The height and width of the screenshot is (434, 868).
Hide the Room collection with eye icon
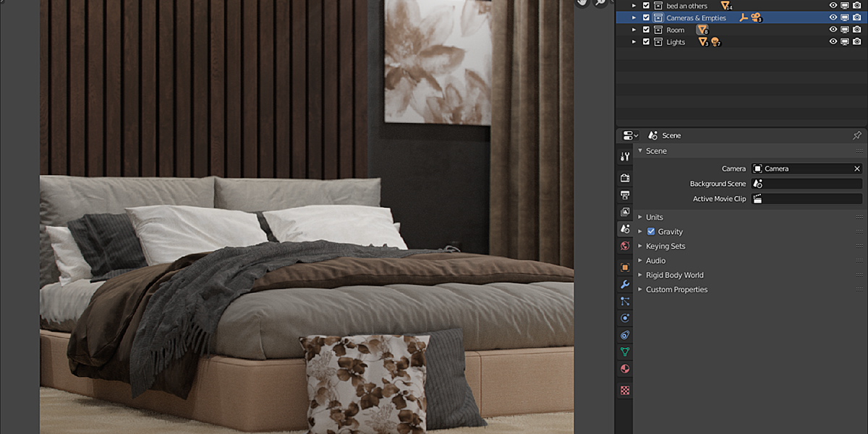(x=833, y=30)
